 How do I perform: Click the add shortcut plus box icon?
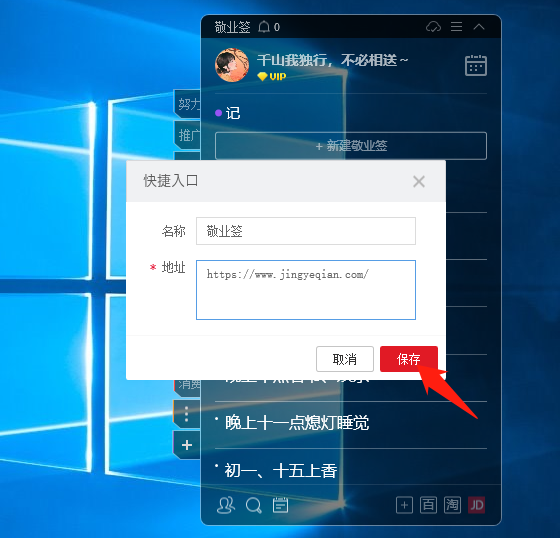[x=404, y=505]
